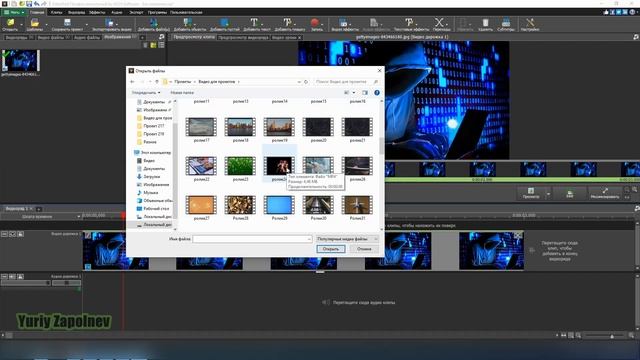Open Текстовые эффекты in the toolbar

(411, 24)
